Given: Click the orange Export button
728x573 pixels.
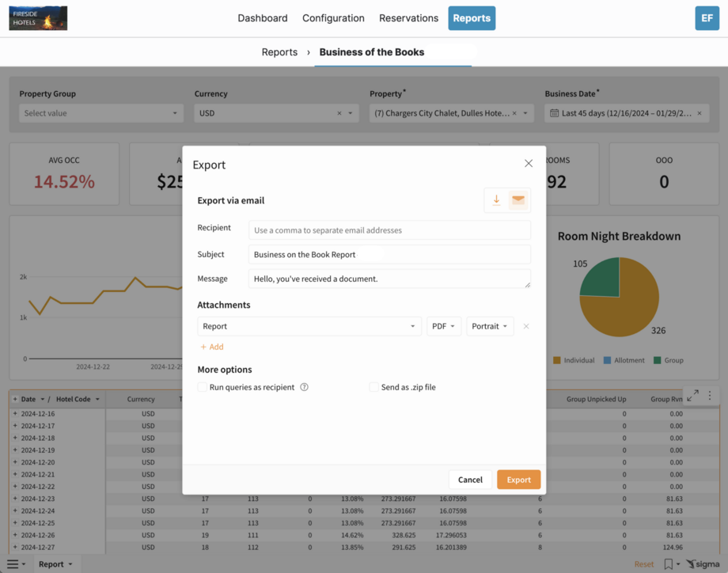Looking at the screenshot, I should [518, 480].
